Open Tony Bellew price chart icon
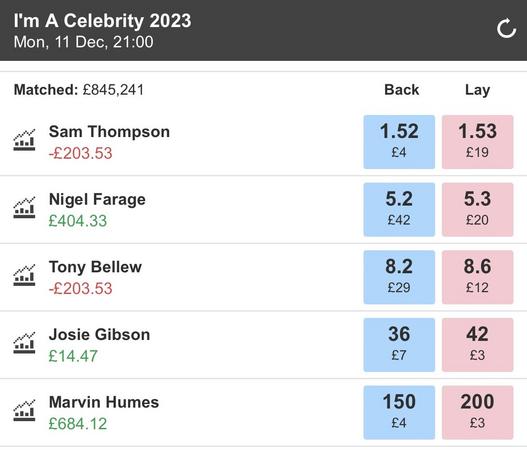Screen dimensions: 527x450 (24, 275)
